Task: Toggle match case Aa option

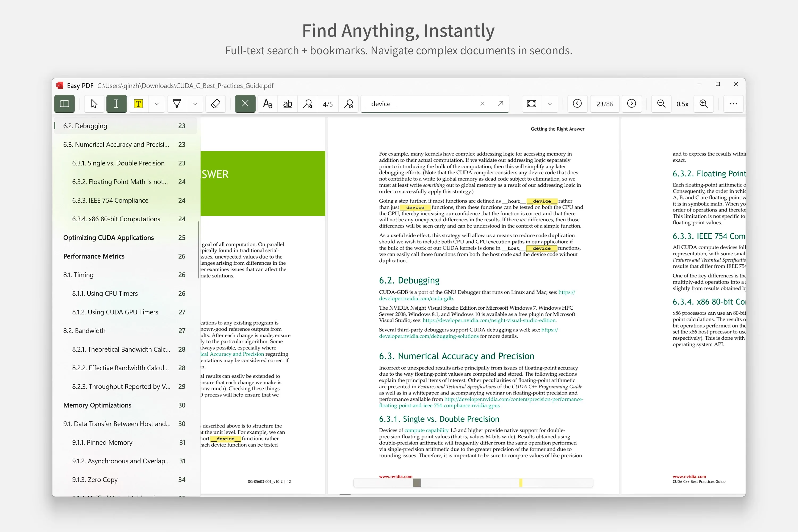Action: tap(268, 104)
